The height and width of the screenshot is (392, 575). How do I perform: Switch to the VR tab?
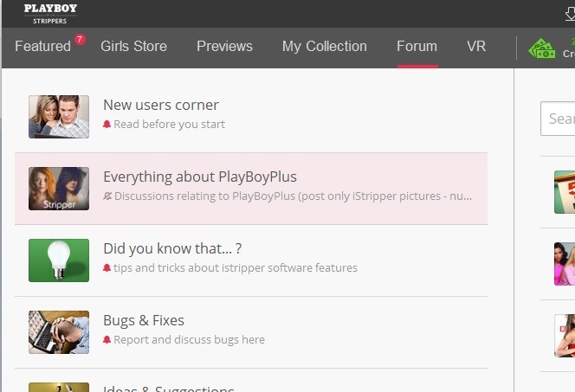476,47
